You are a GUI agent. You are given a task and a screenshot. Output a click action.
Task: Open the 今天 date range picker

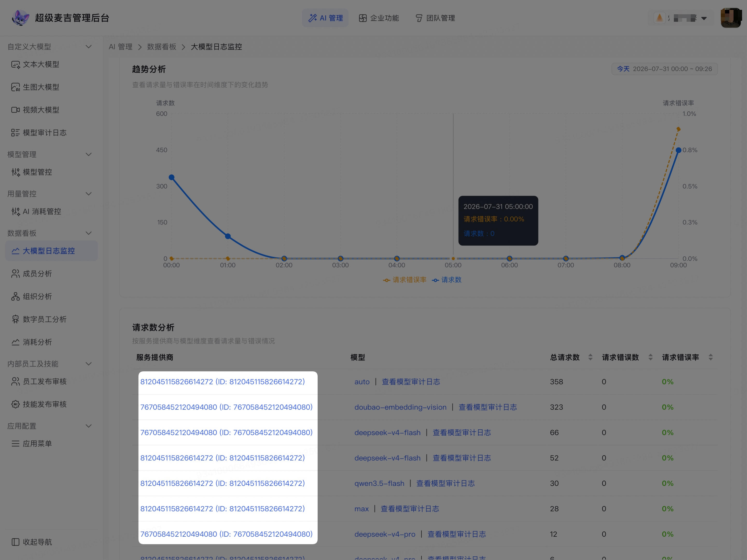coord(665,69)
